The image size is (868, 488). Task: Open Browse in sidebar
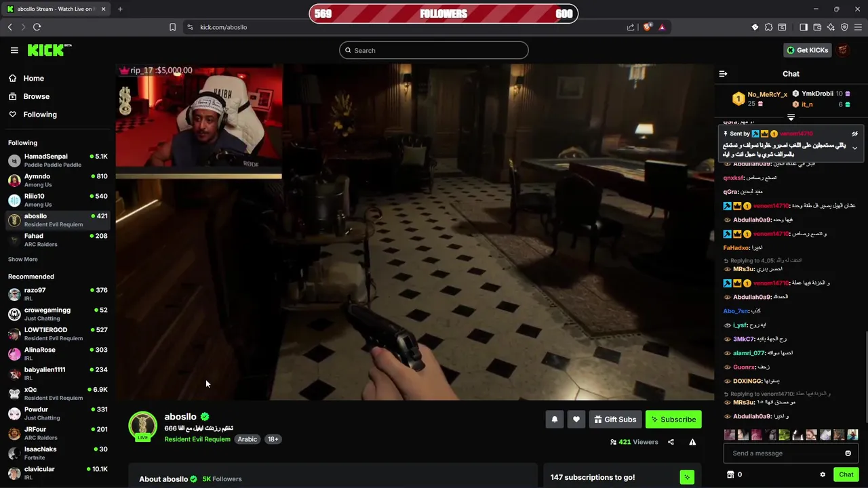[x=37, y=96]
